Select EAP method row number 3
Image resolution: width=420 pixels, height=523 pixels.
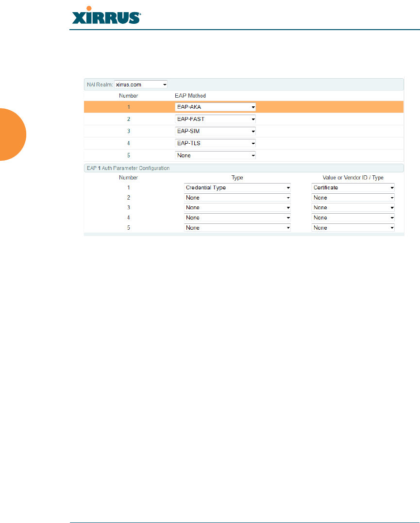pyautogui.click(x=129, y=131)
